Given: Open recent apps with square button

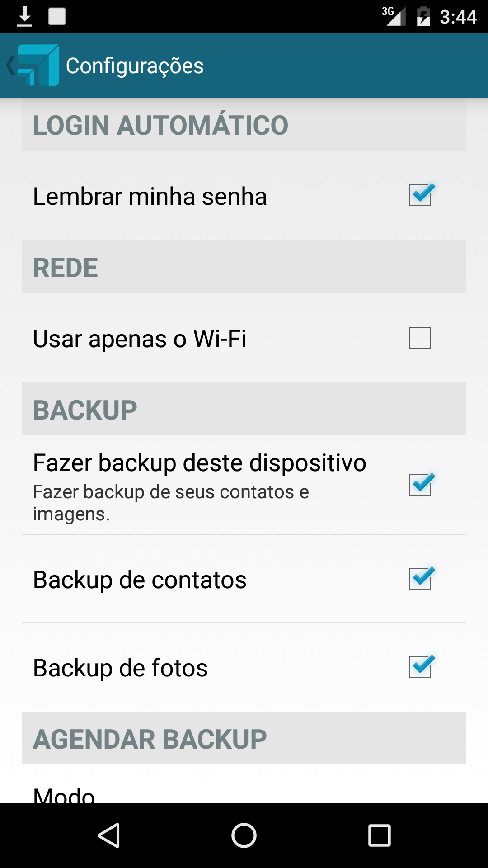Looking at the screenshot, I should pos(379,835).
